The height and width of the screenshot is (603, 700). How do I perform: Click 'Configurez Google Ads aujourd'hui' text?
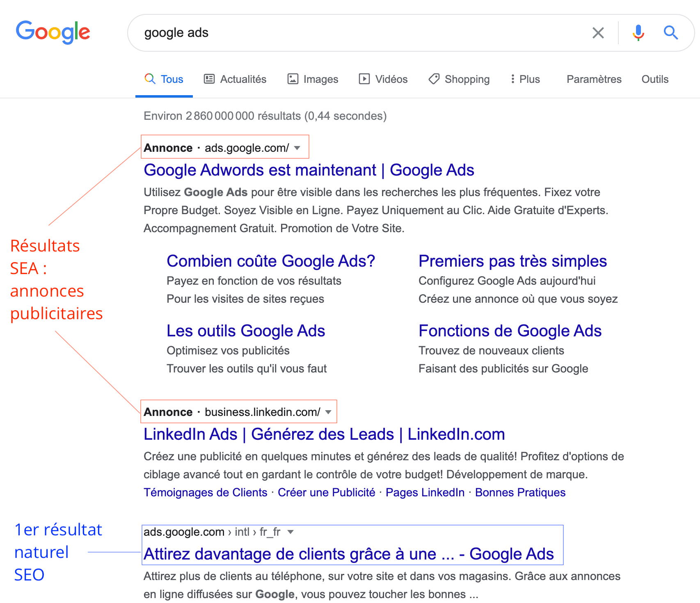(507, 281)
